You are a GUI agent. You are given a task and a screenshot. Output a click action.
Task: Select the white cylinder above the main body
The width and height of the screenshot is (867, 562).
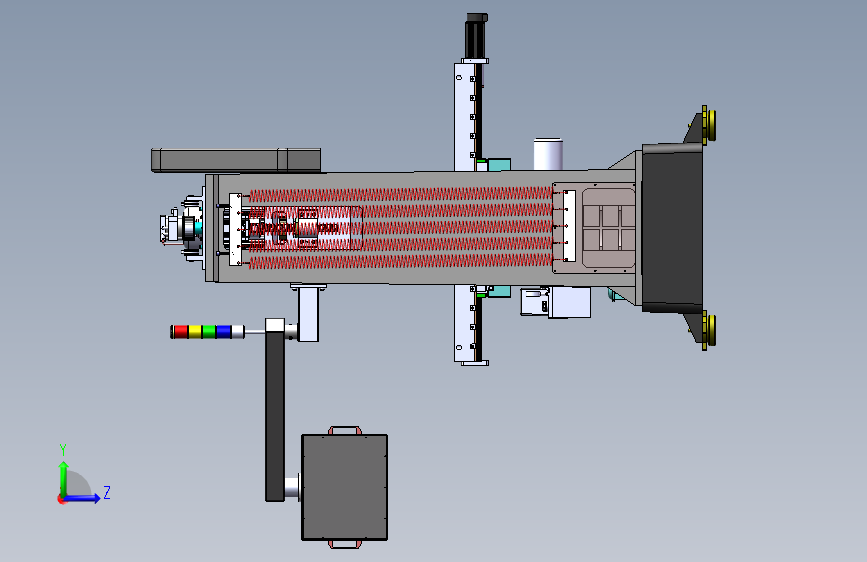[x=548, y=154]
